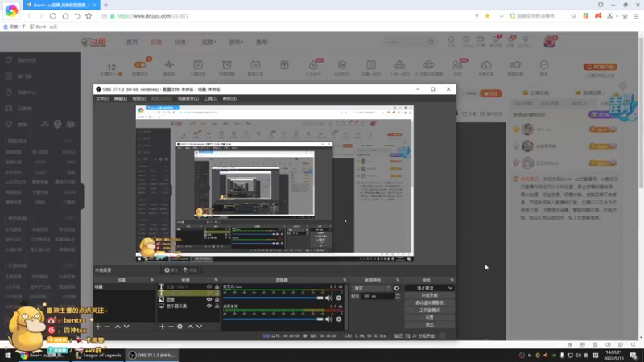Open audio settings gear for 麦克风/Aux

tap(339, 298)
